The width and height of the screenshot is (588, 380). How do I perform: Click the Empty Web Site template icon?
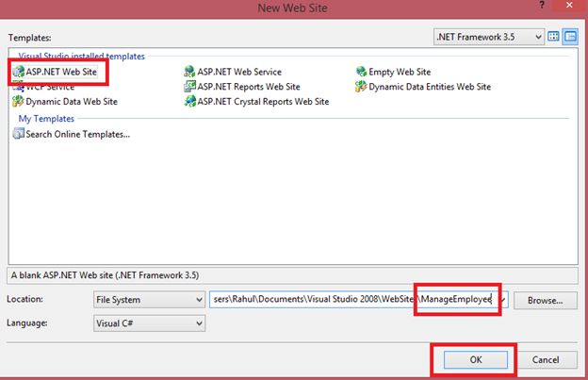[361, 72]
